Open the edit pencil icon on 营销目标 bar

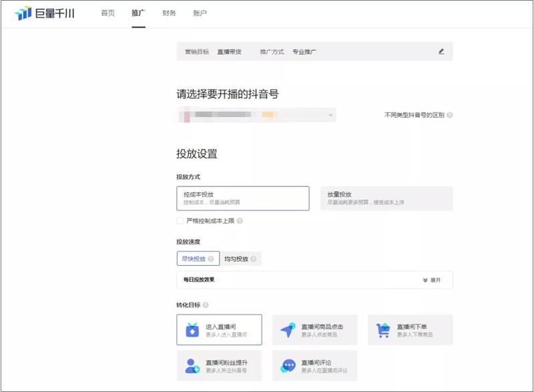pyautogui.click(x=442, y=52)
